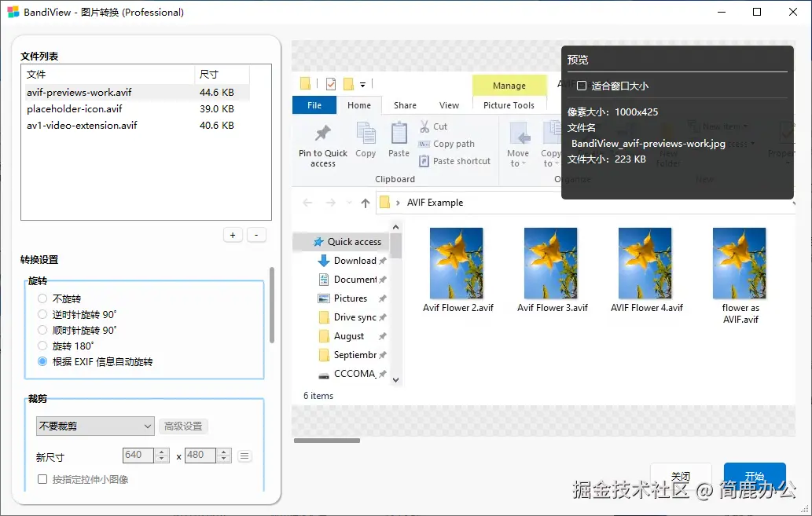Image resolution: width=812 pixels, height=516 pixels.
Task: Open the Picture Tools tab
Action: point(510,104)
